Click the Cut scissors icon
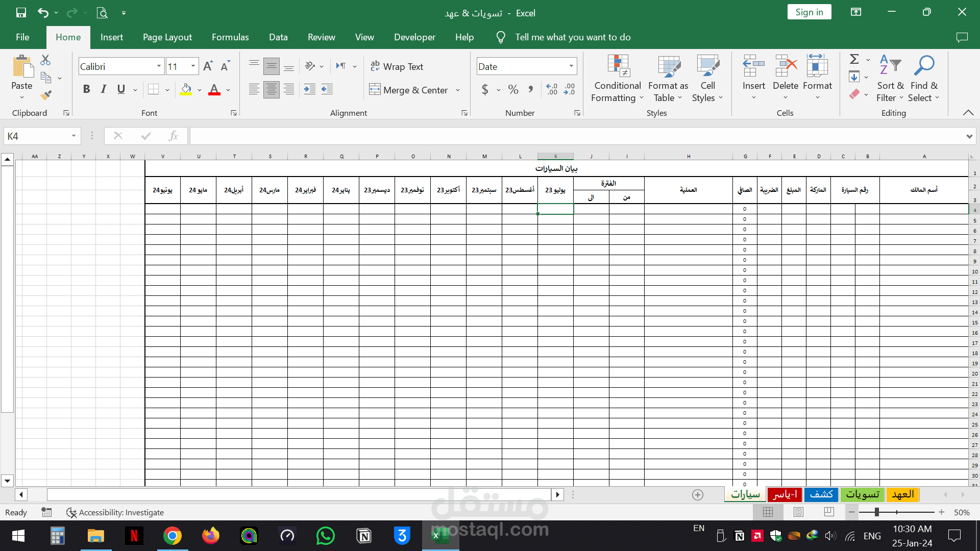The image size is (980, 551). point(45,60)
